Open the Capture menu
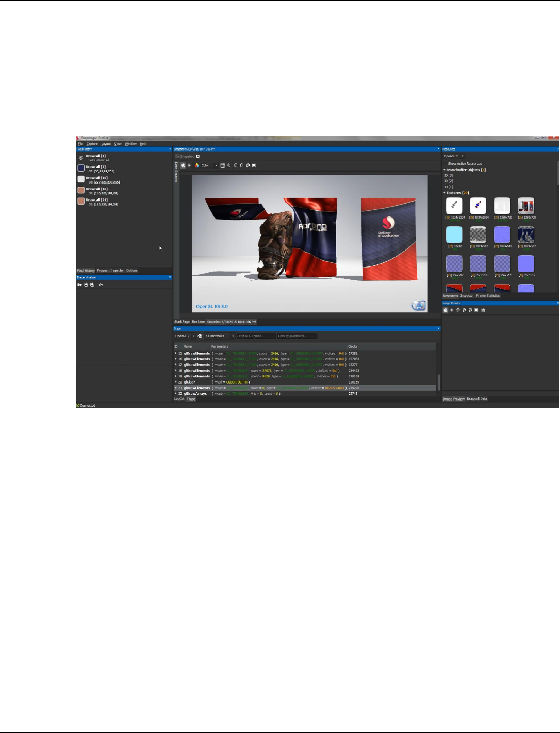560x733 pixels. 92,144
